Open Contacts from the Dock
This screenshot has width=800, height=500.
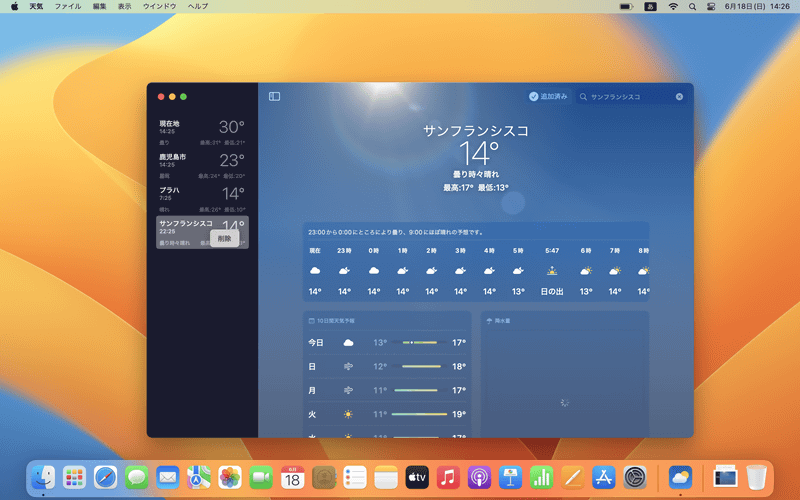tap(323, 478)
